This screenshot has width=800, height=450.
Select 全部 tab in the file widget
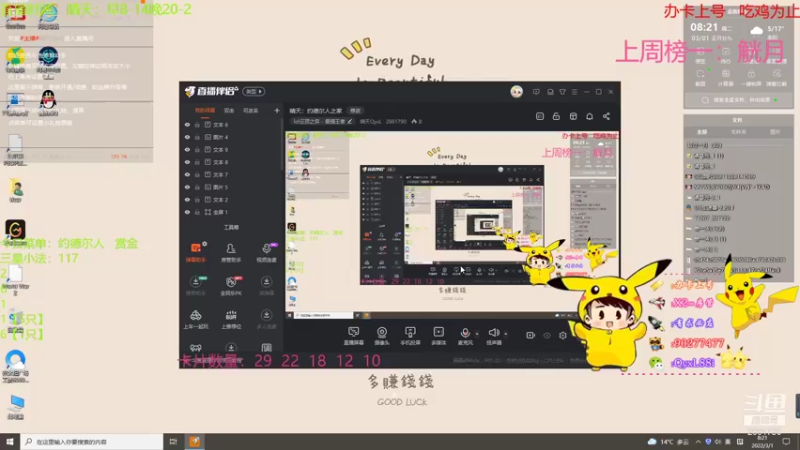702,132
